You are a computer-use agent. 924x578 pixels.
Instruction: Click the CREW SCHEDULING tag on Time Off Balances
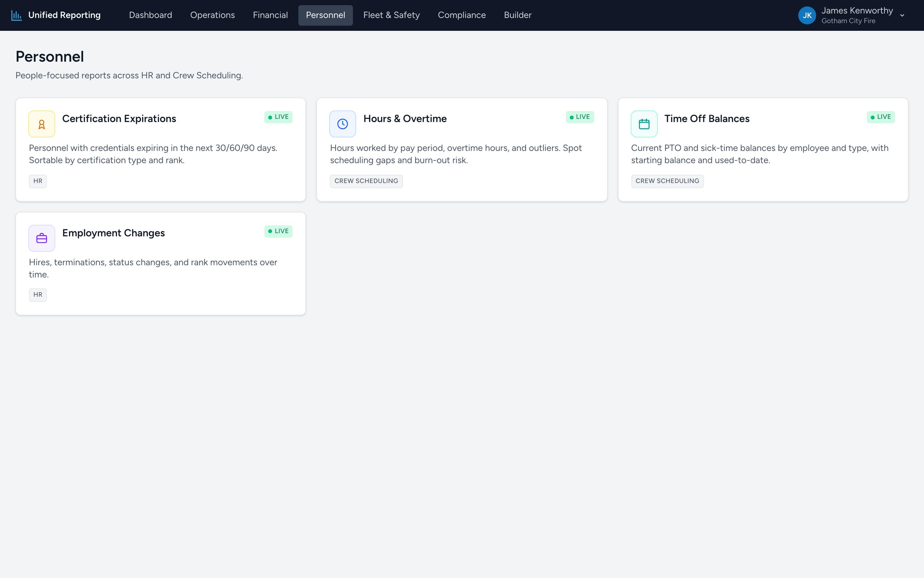(x=667, y=181)
